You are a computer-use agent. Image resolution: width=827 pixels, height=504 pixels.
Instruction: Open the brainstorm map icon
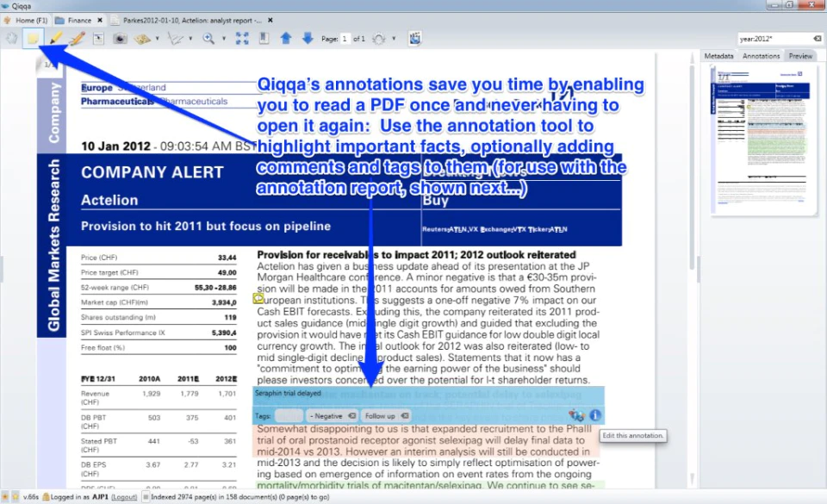tap(142, 39)
